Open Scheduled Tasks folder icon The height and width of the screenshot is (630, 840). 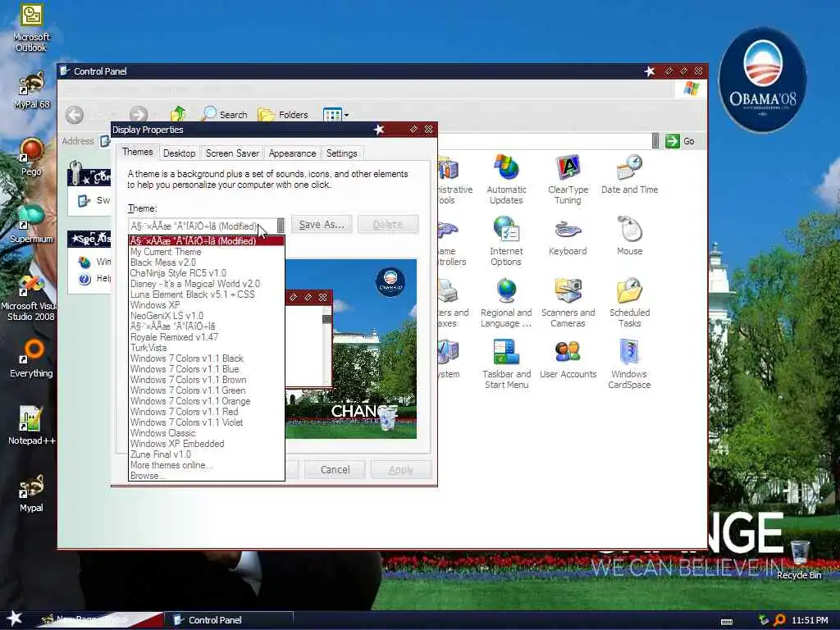point(629,303)
